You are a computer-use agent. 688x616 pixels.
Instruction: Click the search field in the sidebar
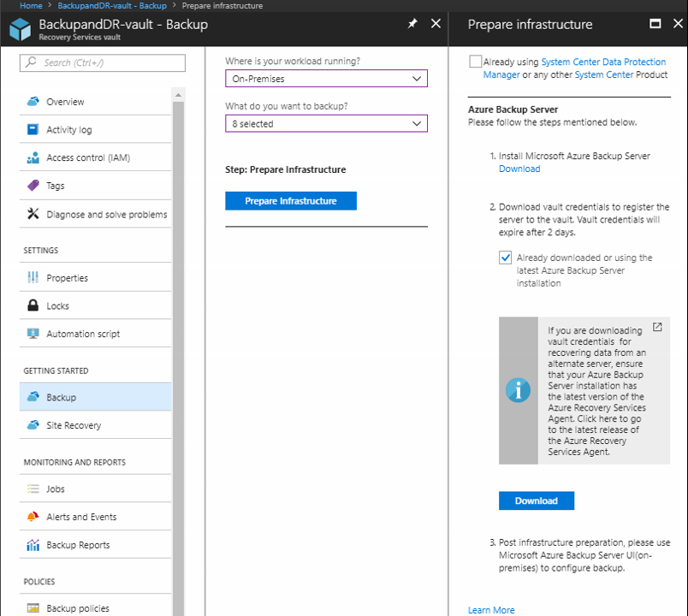[x=102, y=62]
